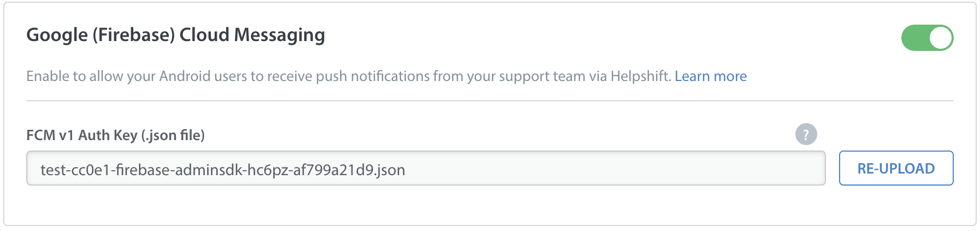Click the green area of the messaging switch

[914, 38]
